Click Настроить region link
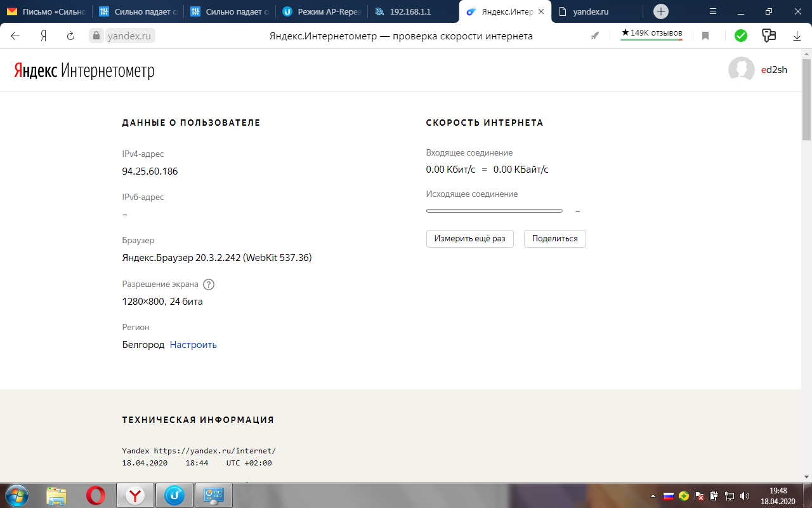Viewport: 812px width, 508px height. pos(193,345)
